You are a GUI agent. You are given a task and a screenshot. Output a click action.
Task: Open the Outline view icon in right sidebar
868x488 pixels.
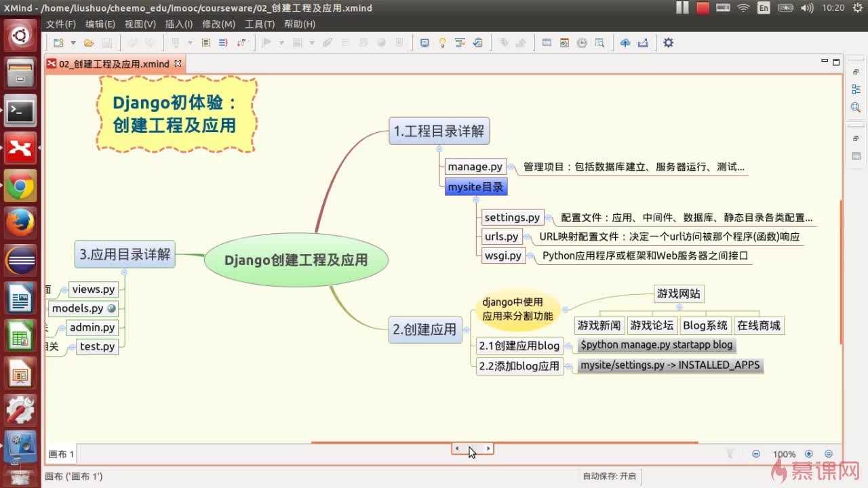click(x=856, y=89)
